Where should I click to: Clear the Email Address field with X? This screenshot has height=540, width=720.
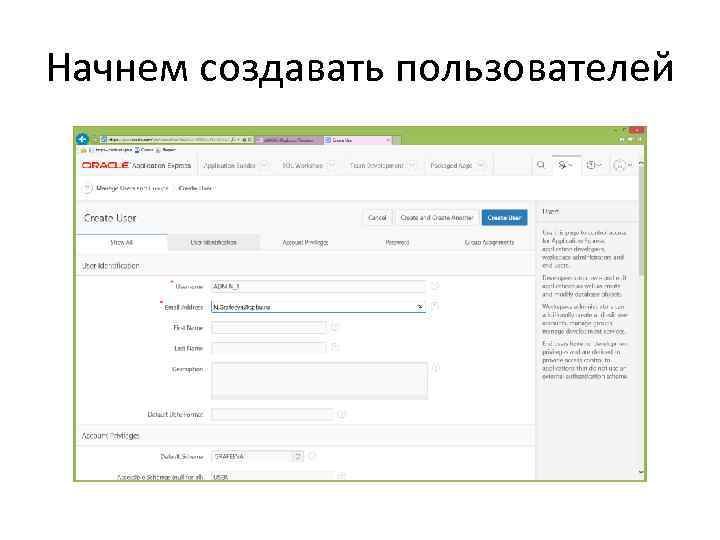(419, 307)
